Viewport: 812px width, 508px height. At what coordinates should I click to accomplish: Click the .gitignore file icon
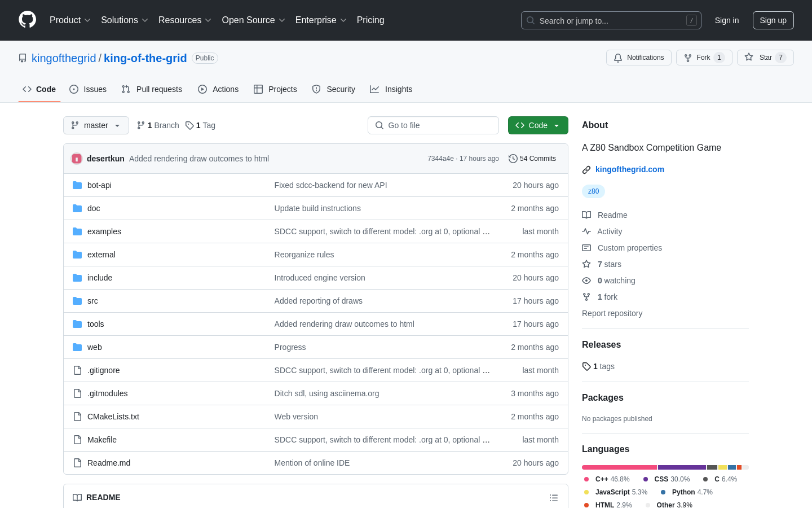(77, 370)
